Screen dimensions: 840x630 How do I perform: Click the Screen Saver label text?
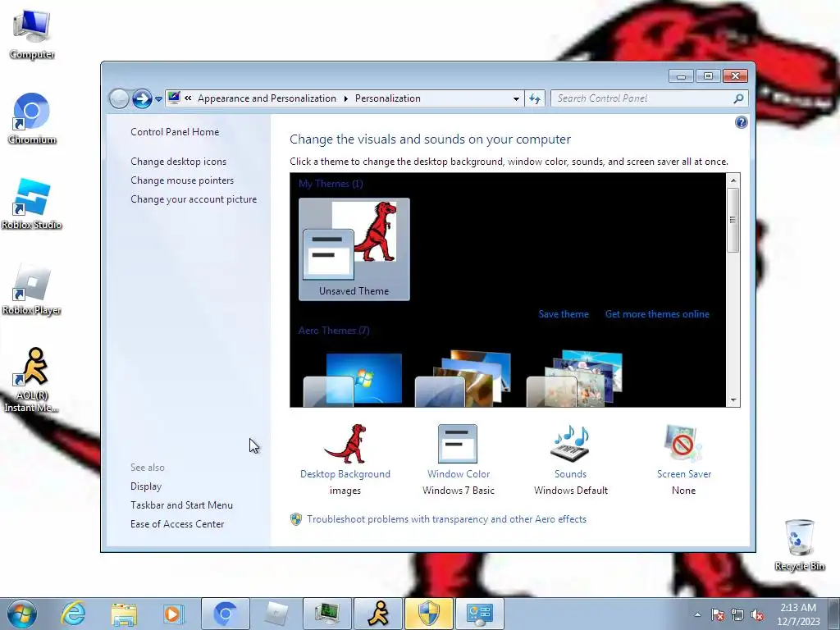pyautogui.click(x=684, y=474)
